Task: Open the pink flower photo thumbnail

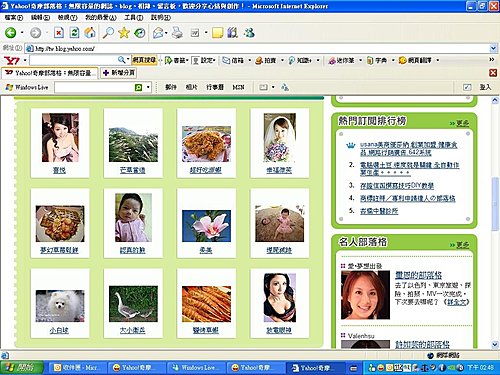Action: click(x=206, y=226)
